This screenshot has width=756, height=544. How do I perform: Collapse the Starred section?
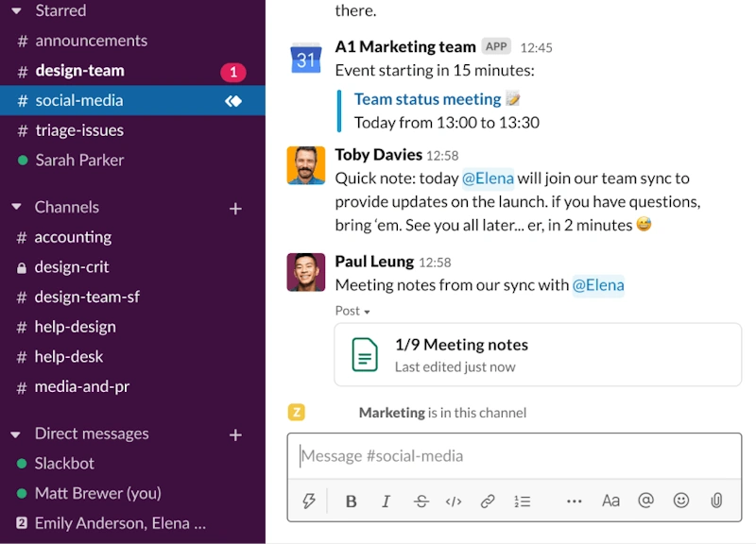16,10
